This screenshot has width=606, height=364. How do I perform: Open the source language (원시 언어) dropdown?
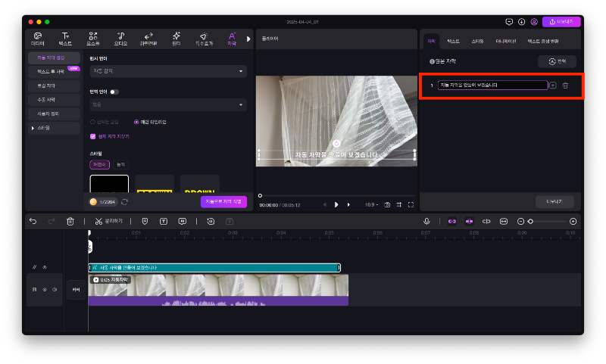(167, 71)
